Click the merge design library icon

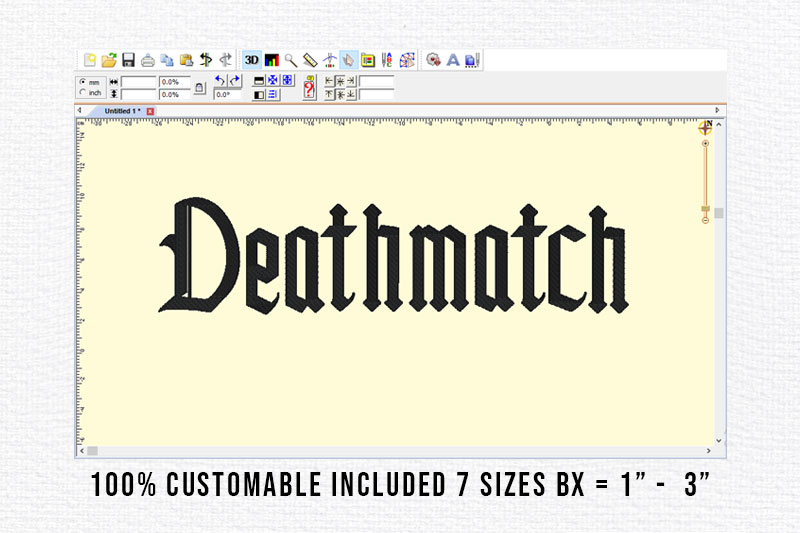click(x=433, y=60)
